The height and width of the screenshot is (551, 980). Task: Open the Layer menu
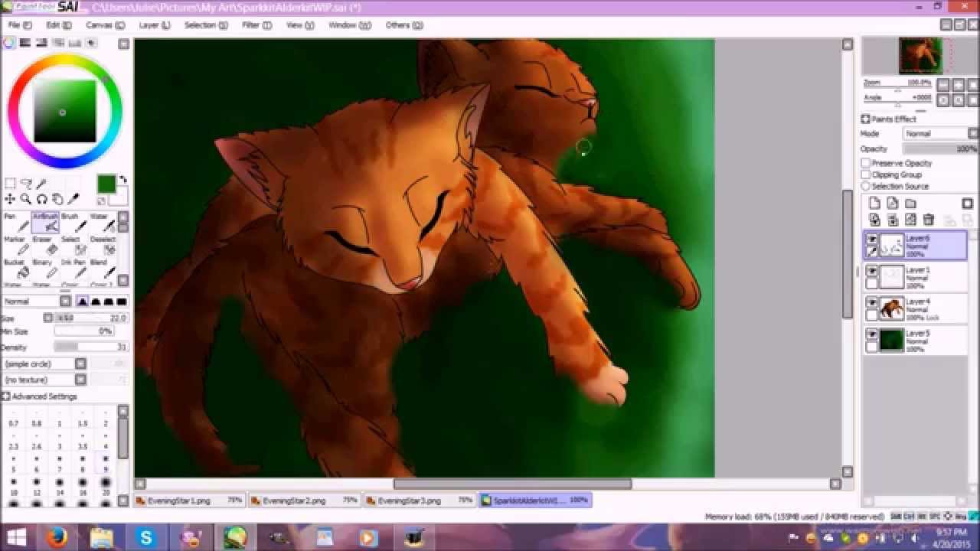[154, 25]
